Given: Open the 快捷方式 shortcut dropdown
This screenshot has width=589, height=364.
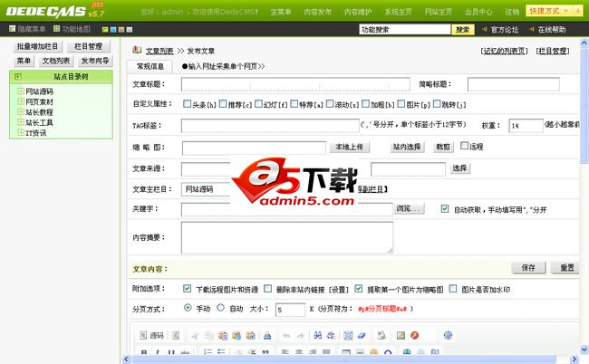Looking at the screenshot, I should 548,11.
